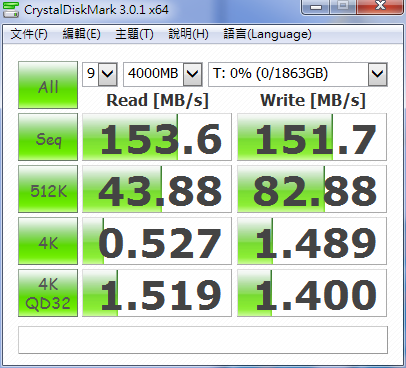
Task: Click the 512K write result 82.88
Action: (312, 189)
